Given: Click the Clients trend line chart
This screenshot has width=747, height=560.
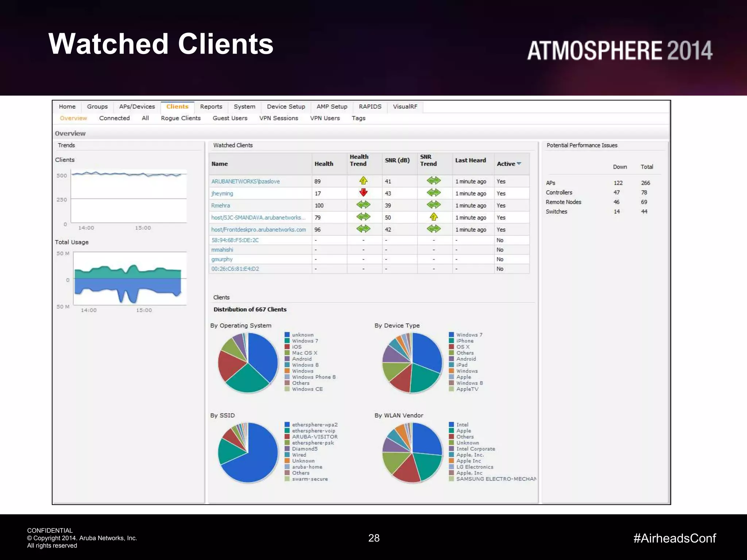Looking at the screenshot, I should [129, 196].
